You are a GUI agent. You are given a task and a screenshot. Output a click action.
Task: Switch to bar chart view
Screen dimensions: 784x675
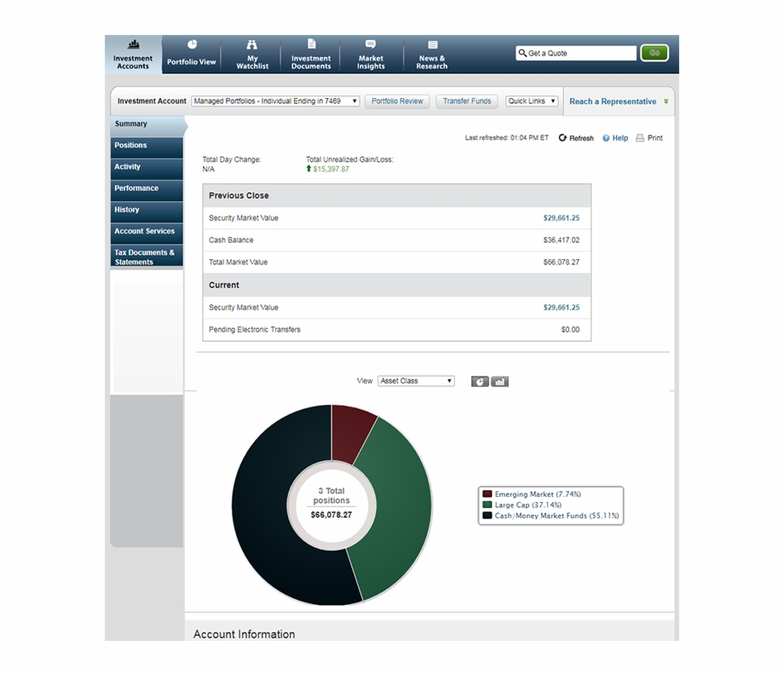point(499,382)
